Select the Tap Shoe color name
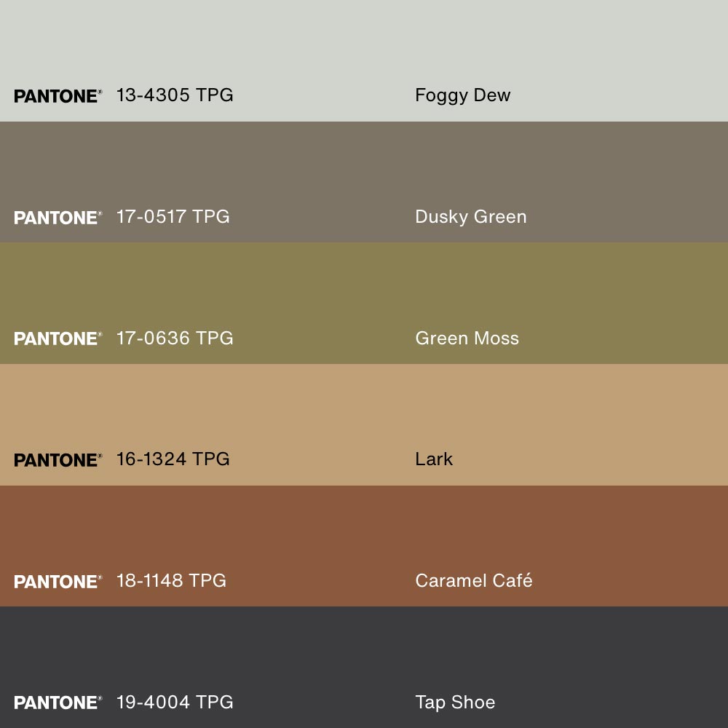The height and width of the screenshot is (728, 728). tap(455, 702)
